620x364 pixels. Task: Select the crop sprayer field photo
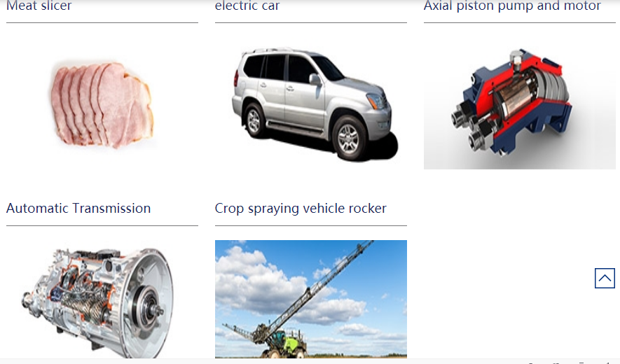[x=311, y=299]
